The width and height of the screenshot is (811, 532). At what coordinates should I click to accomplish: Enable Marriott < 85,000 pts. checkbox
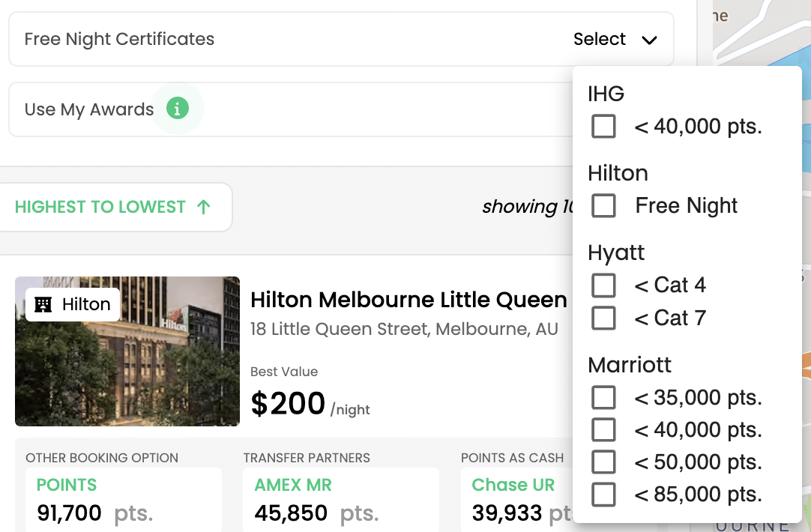(x=603, y=495)
